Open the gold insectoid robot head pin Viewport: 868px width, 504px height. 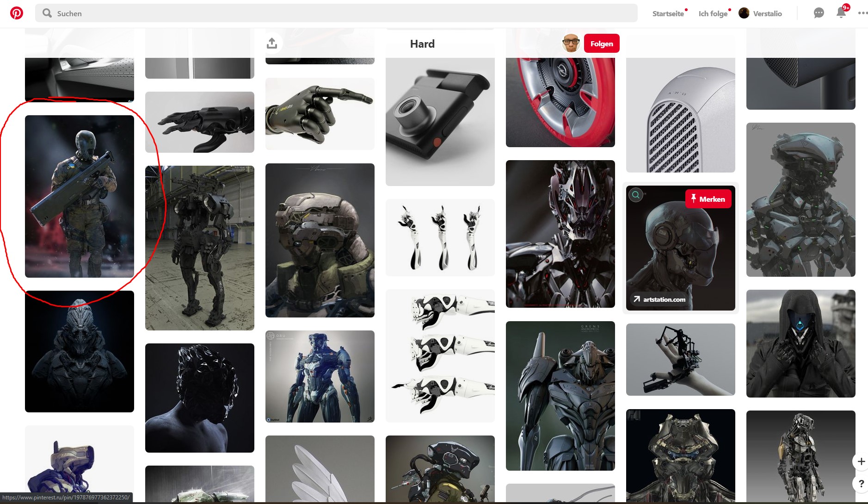tap(681, 456)
